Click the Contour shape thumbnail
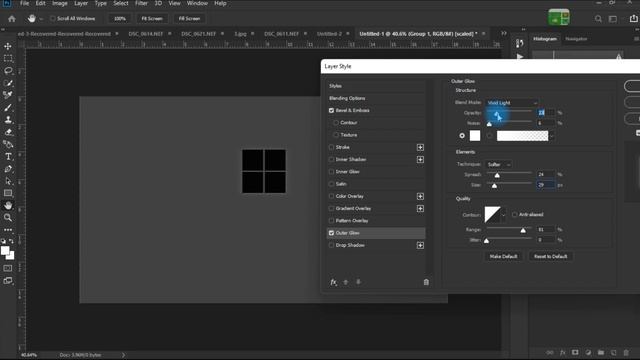The image size is (640, 360). (x=492, y=215)
